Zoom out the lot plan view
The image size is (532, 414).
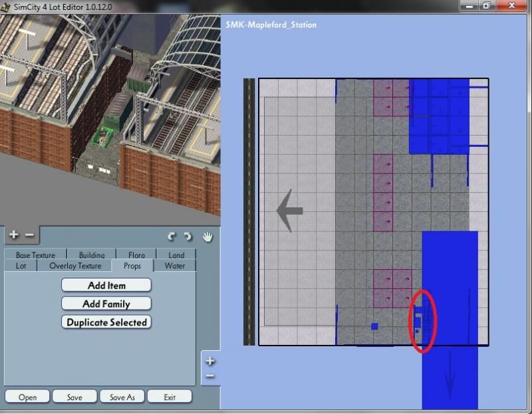(210, 376)
